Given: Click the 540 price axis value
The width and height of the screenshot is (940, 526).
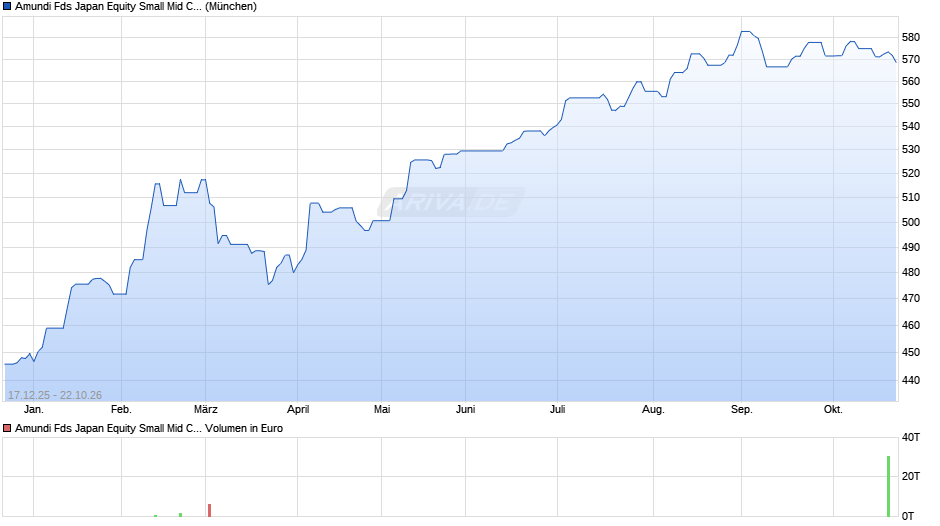Looking at the screenshot, I should 911,127.
